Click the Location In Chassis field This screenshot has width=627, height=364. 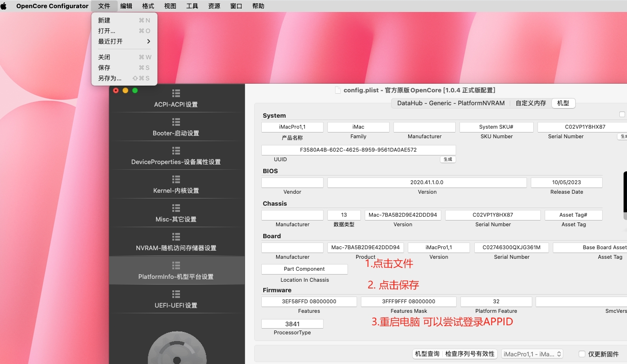pos(304,269)
